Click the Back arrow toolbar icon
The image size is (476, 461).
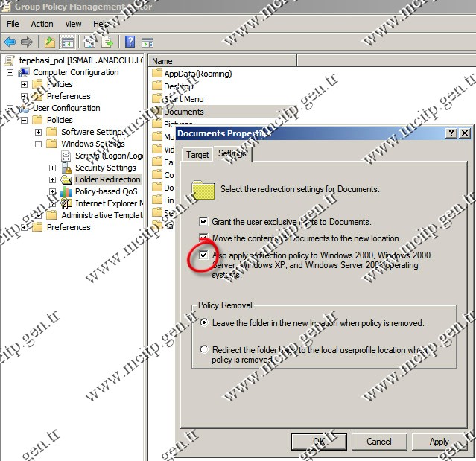pos(10,42)
